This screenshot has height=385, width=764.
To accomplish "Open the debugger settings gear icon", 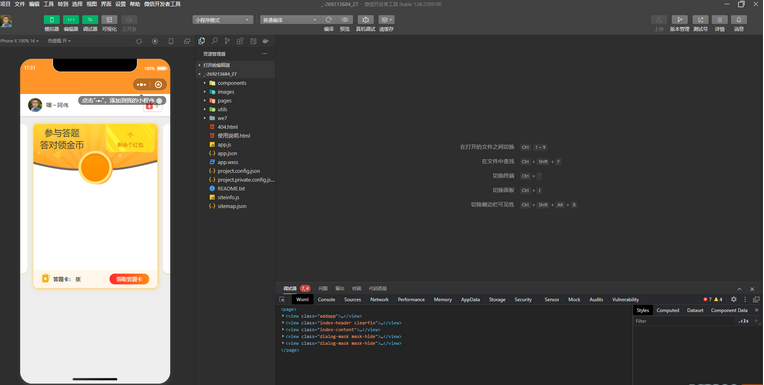I will tap(734, 299).
